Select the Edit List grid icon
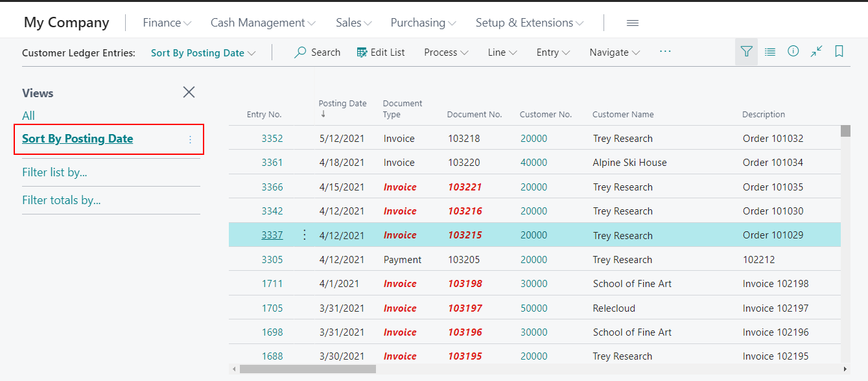This screenshot has width=868, height=381. (361, 51)
